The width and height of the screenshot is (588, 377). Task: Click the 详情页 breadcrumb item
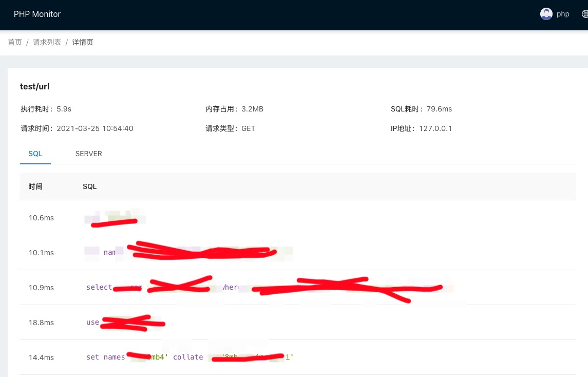pos(83,42)
